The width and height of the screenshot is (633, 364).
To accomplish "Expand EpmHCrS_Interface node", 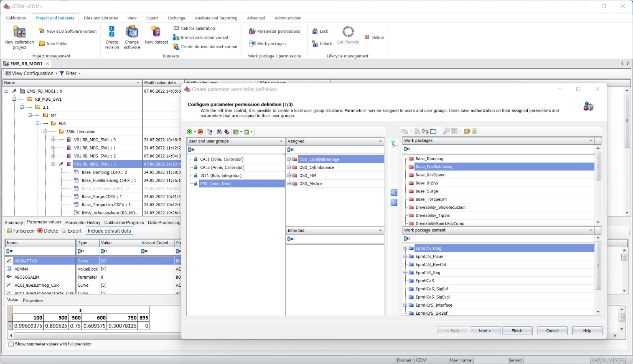I will (x=405, y=305).
